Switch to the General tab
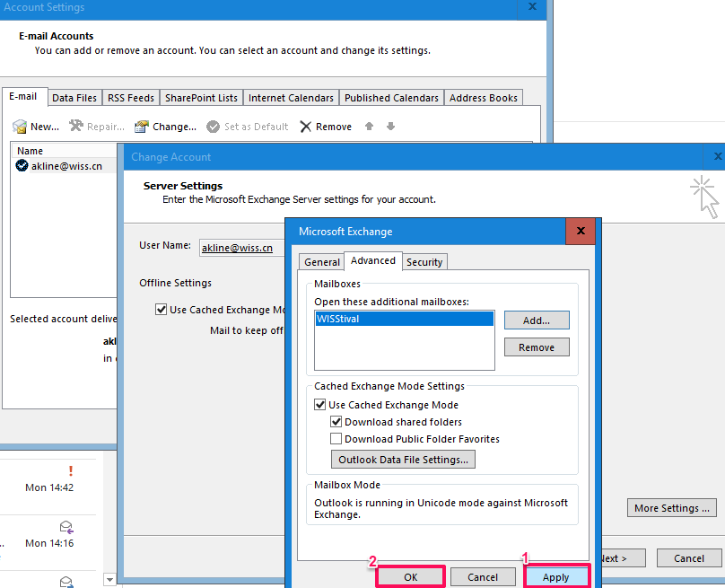 coord(322,262)
